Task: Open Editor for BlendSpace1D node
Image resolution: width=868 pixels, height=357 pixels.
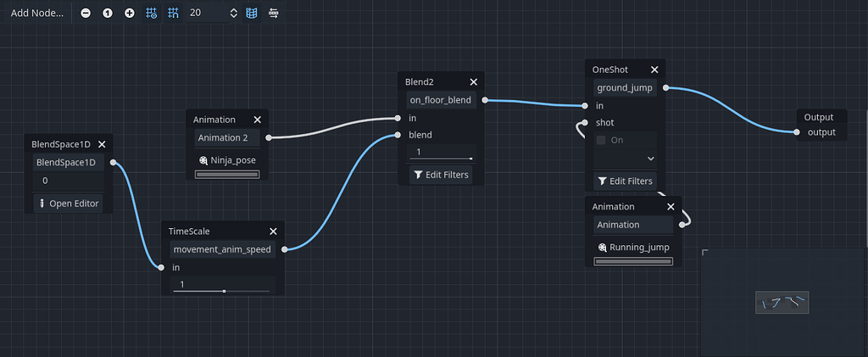Action: click(69, 204)
